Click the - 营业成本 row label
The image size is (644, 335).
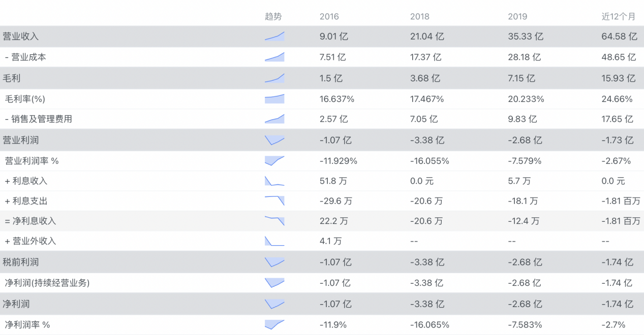[x=25, y=57]
